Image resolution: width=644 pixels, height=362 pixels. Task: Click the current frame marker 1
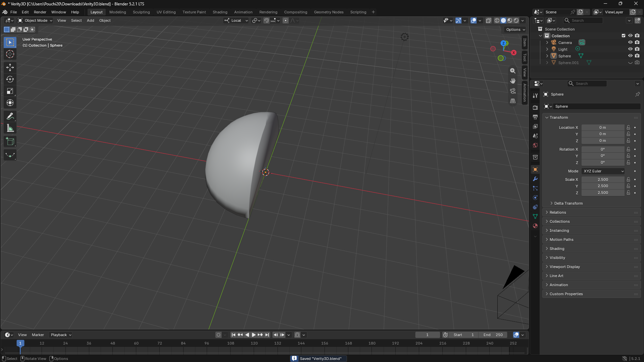[x=20, y=343]
